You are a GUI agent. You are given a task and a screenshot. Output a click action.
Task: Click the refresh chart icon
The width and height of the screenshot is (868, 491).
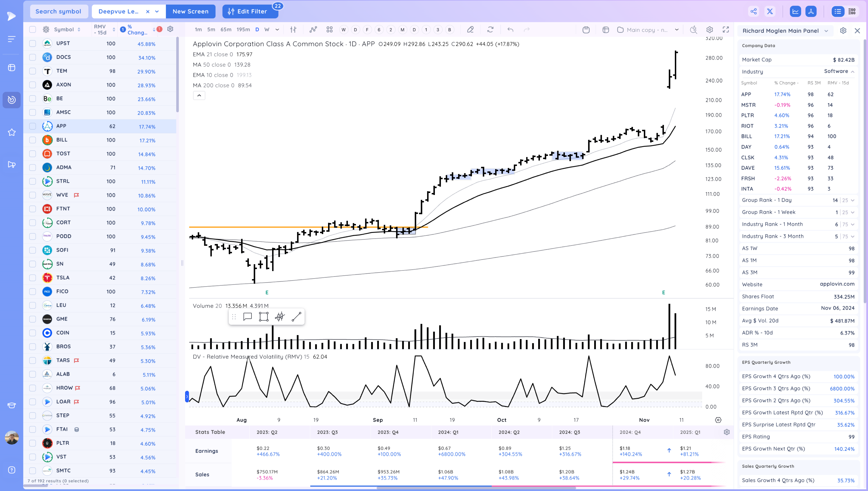tap(490, 30)
